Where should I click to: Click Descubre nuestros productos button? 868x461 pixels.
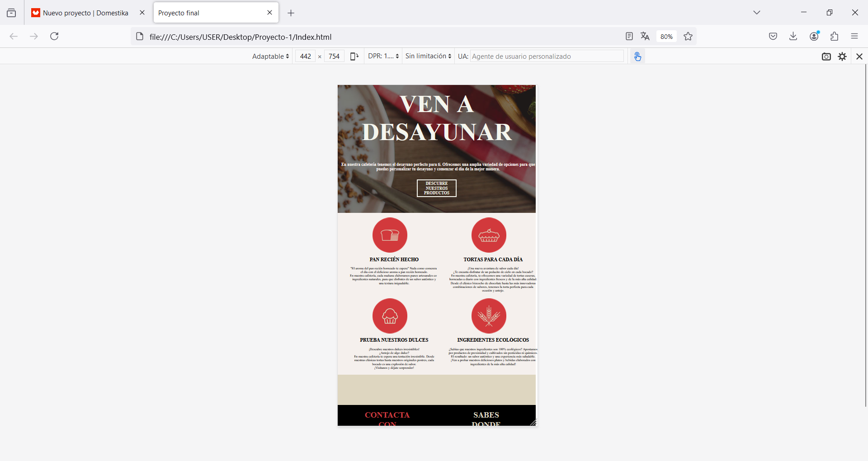pos(437,188)
